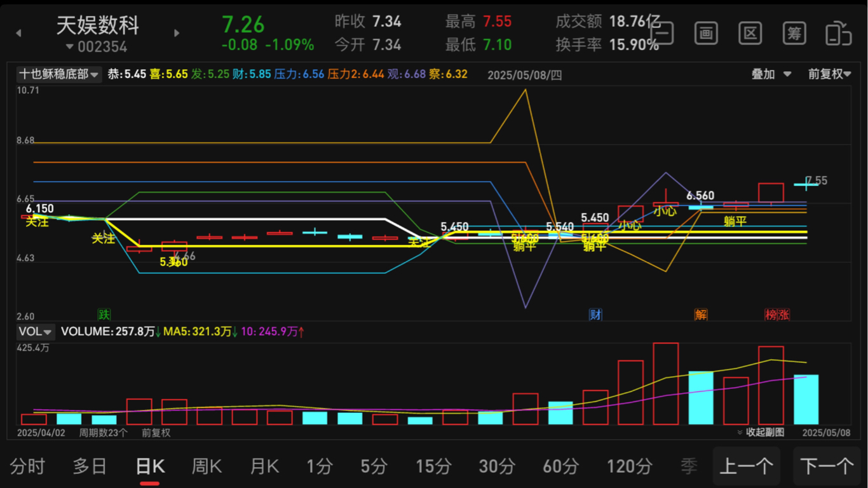Screen dimensions: 868x488
Task: Click the VOLUME:257.8万 label
Action: (108, 332)
